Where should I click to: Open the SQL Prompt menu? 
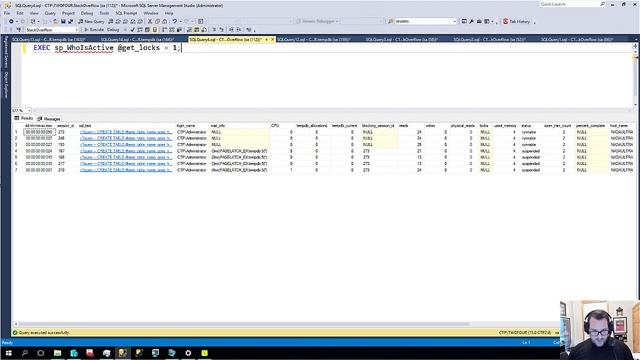tap(126, 13)
